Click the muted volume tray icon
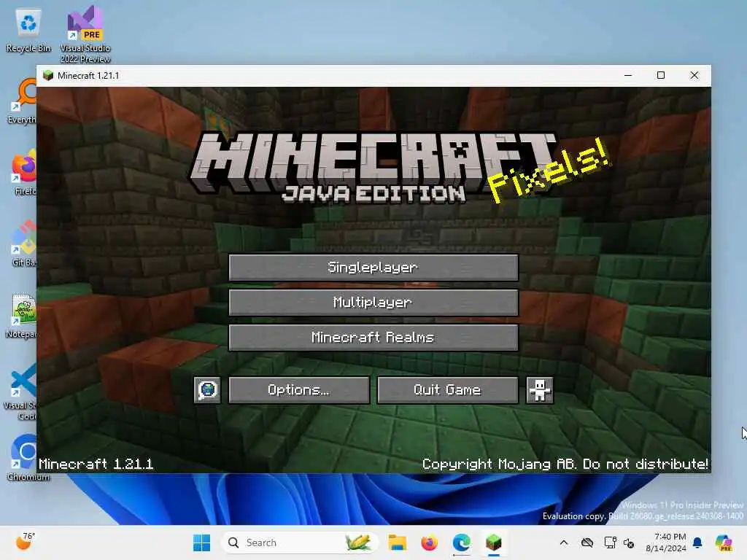Viewport: 747px width, 560px height. click(629, 542)
